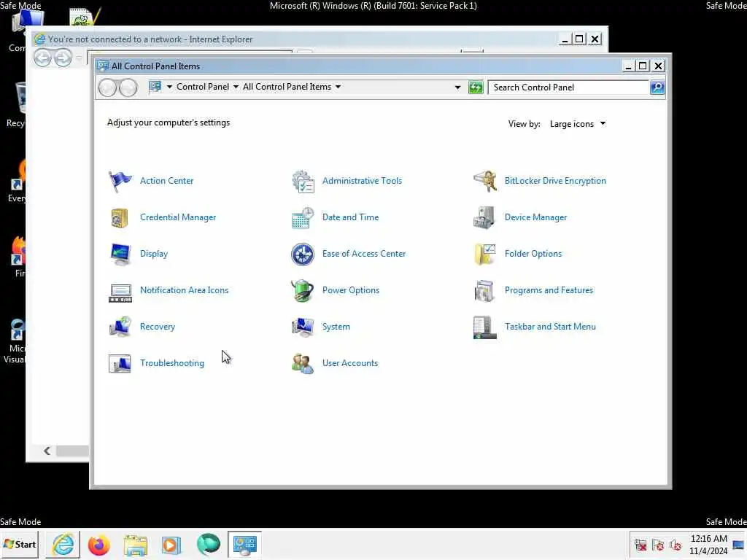
Task: Click Back button in Internet Explorer window
Action: (42, 58)
